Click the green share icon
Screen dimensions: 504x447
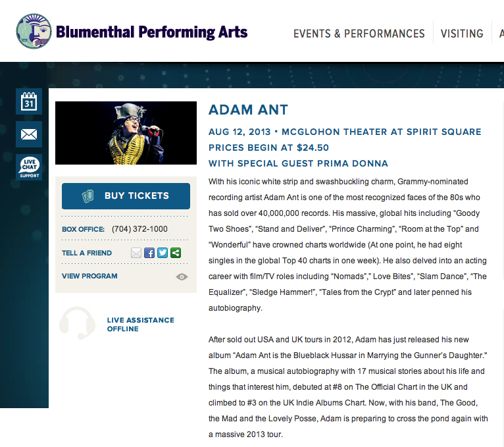coord(176,253)
